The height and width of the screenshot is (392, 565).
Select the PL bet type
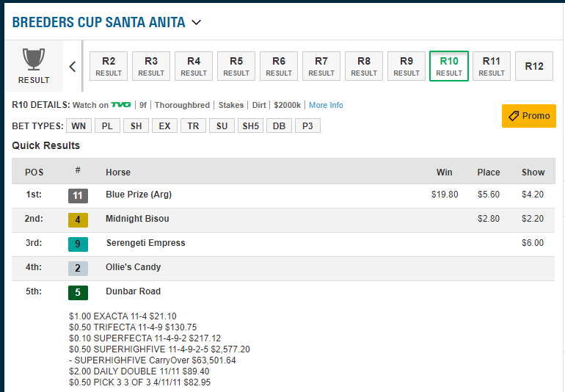pyautogui.click(x=107, y=126)
